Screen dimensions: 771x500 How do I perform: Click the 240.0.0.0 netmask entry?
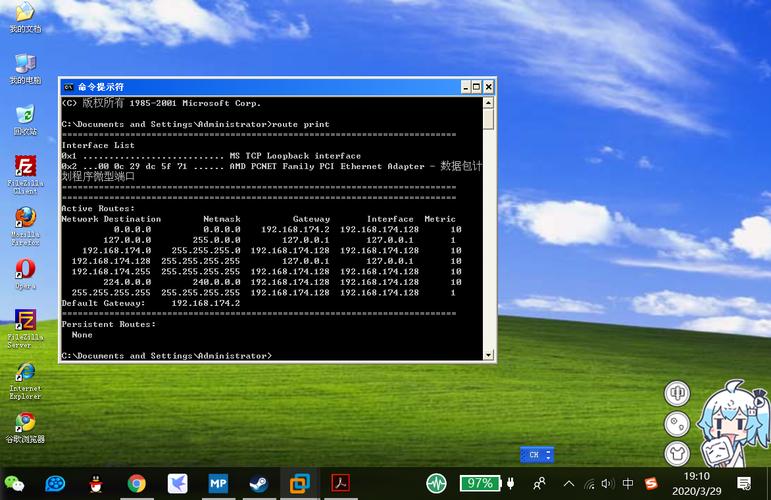216,282
